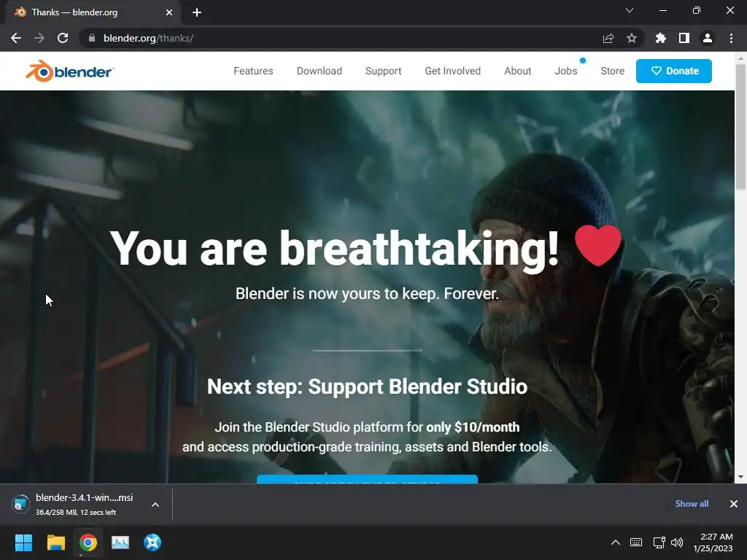Image resolution: width=747 pixels, height=560 pixels.
Task: Open the tab search chevron in the title bar
Action: [630, 10]
